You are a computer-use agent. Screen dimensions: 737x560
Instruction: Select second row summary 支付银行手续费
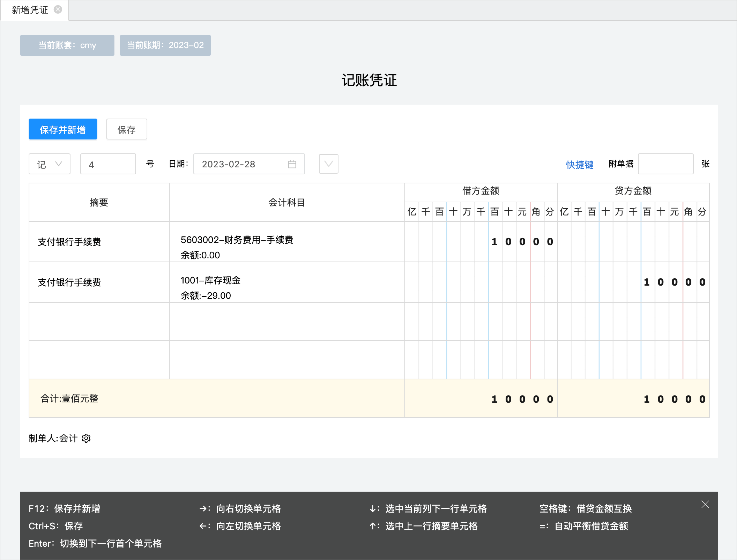69,282
